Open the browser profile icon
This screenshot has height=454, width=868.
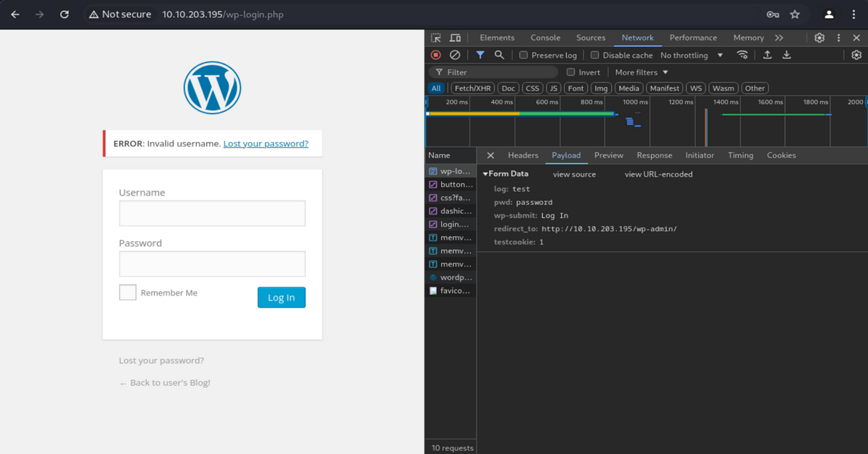(x=829, y=14)
